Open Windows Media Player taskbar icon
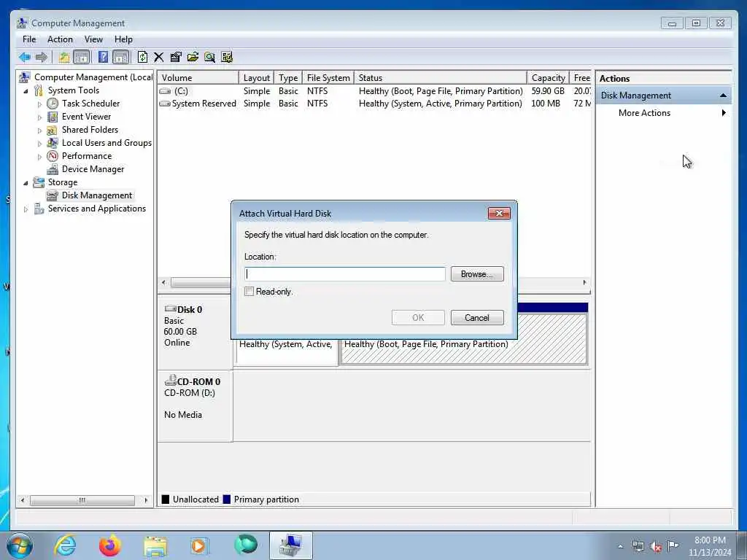 [x=199, y=545]
